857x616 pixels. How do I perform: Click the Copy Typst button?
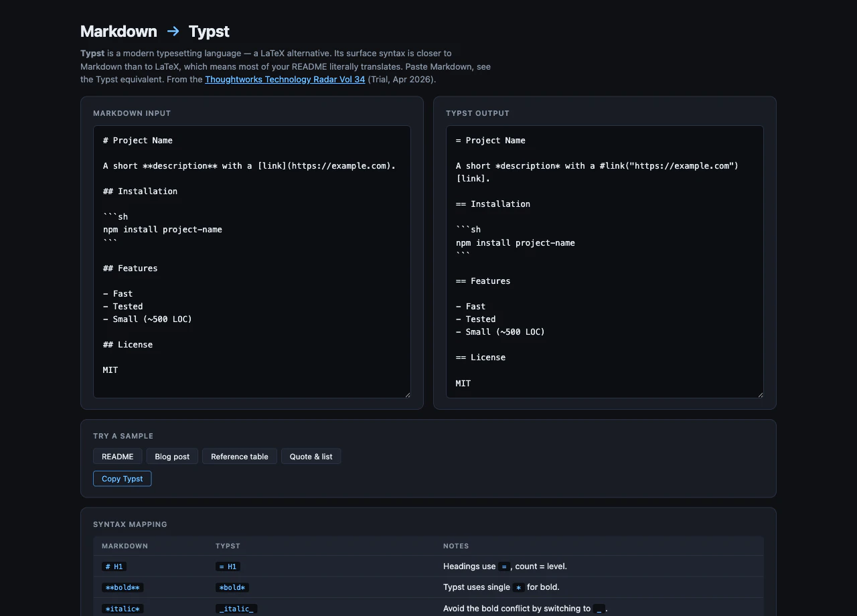[x=122, y=479]
